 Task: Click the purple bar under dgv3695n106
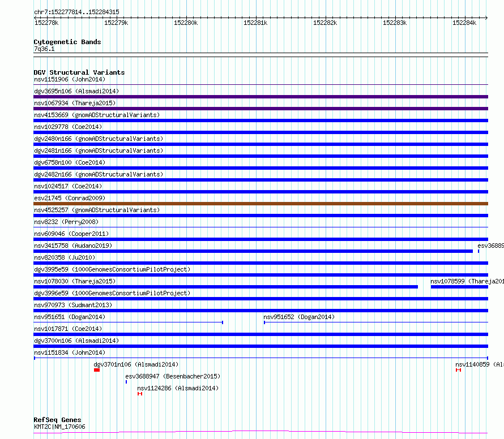[x=260, y=97]
